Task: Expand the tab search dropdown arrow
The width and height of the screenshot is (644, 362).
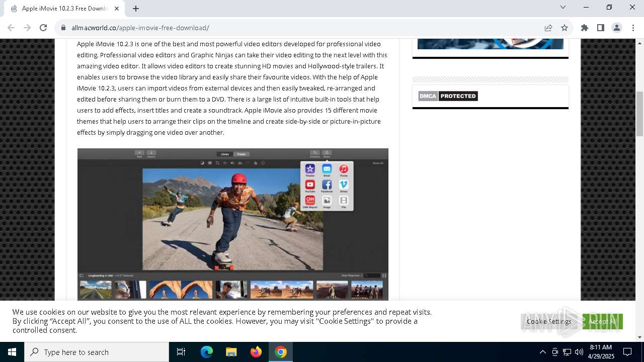Action: click(563, 7)
